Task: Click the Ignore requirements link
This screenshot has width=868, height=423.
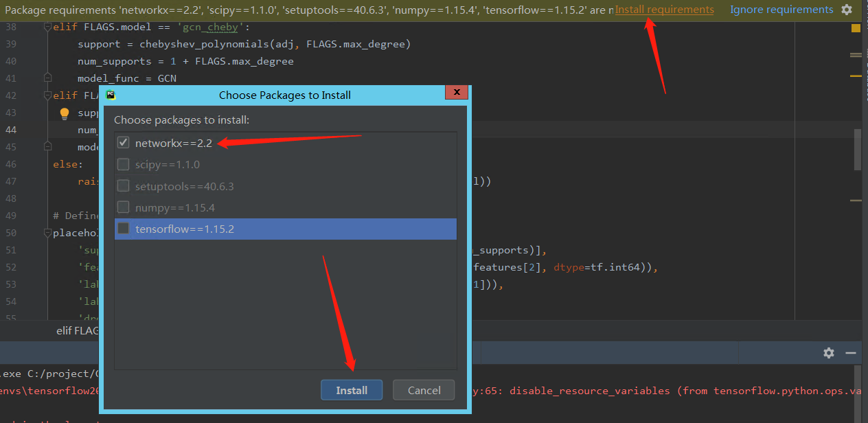Action: (781, 10)
